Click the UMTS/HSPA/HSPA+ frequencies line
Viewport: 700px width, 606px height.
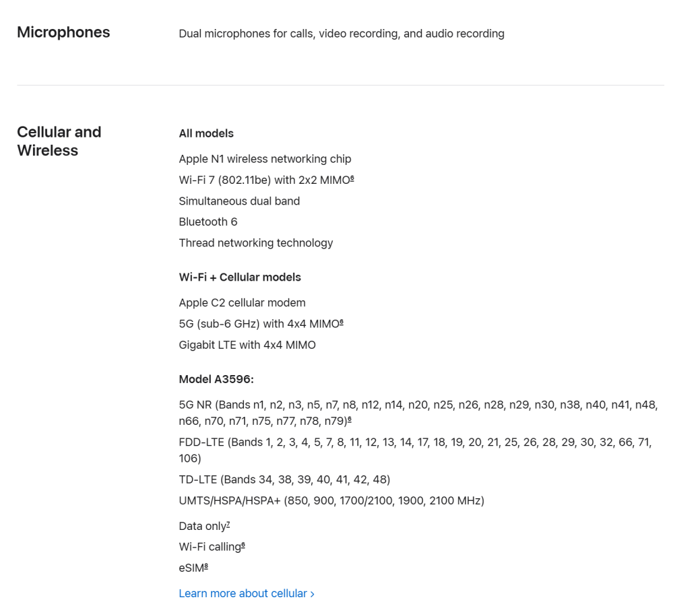point(331,501)
